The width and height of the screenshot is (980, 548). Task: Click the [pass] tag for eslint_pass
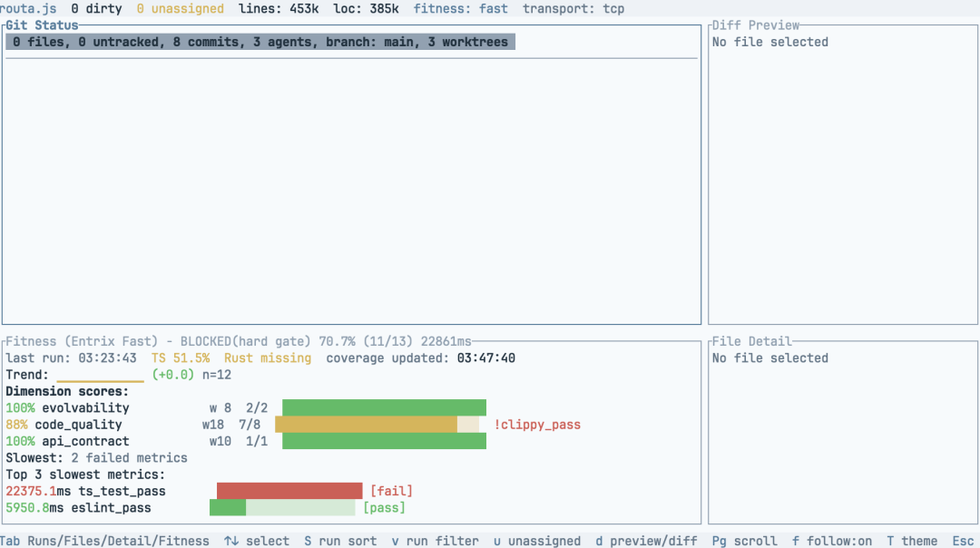(x=384, y=507)
